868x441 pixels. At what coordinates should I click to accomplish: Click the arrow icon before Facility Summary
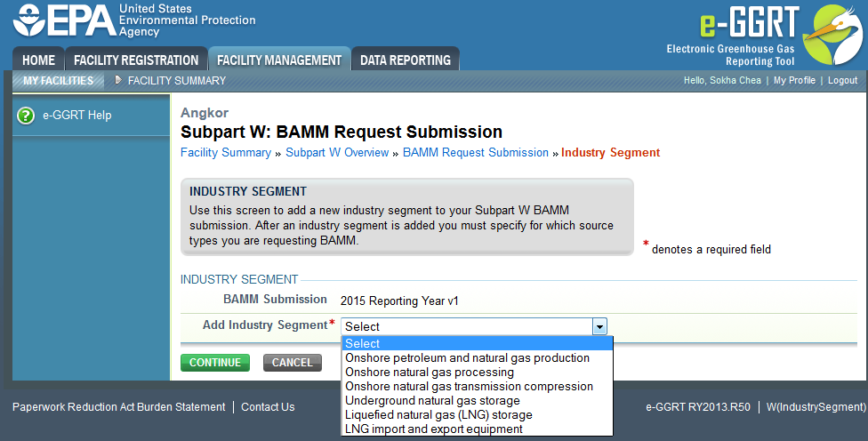(118, 80)
